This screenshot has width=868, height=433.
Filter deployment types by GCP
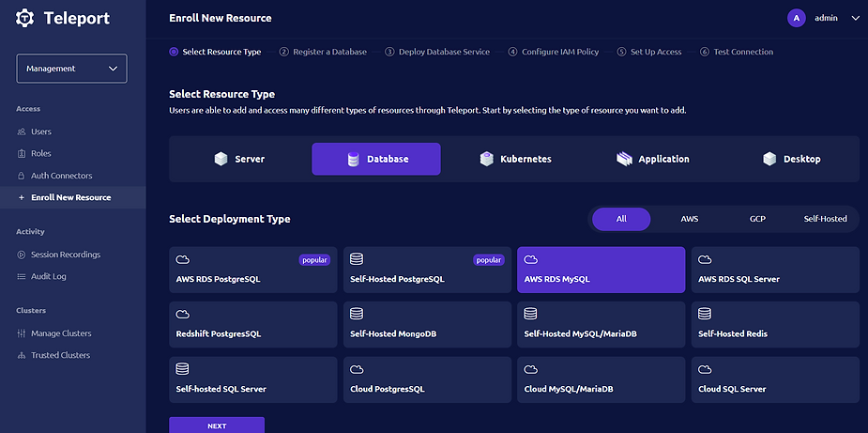coord(757,219)
